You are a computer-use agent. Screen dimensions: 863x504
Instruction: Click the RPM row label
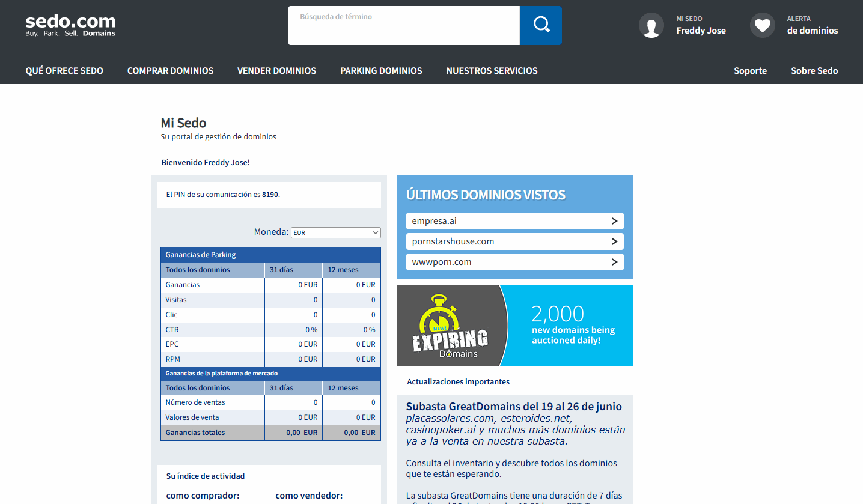172,359
